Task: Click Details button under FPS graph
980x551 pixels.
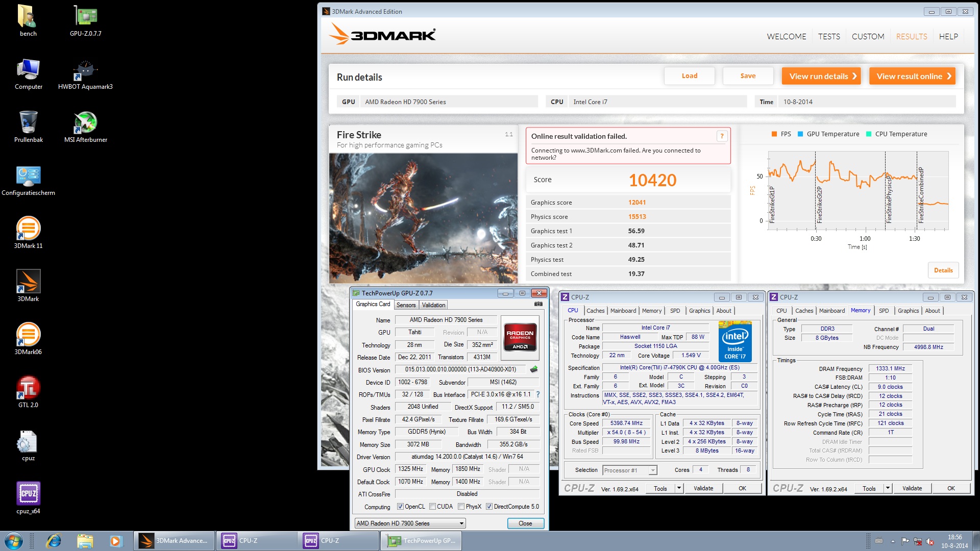Action: (x=943, y=270)
